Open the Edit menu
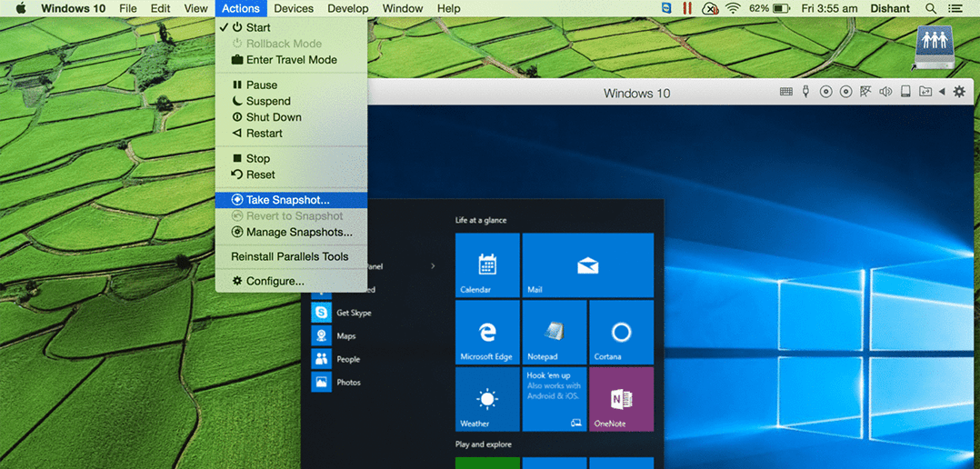The height and width of the screenshot is (469, 980). pyautogui.click(x=161, y=8)
